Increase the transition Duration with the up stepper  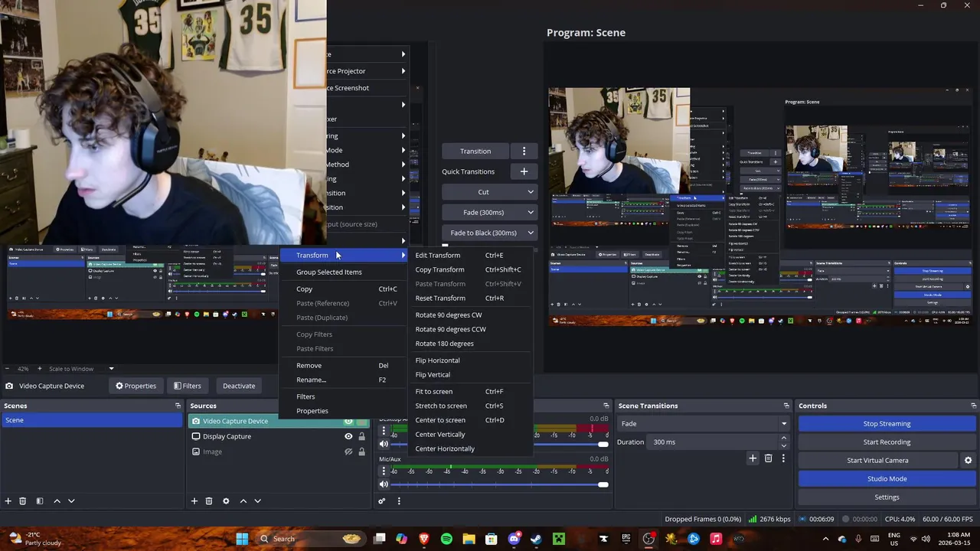(783, 439)
